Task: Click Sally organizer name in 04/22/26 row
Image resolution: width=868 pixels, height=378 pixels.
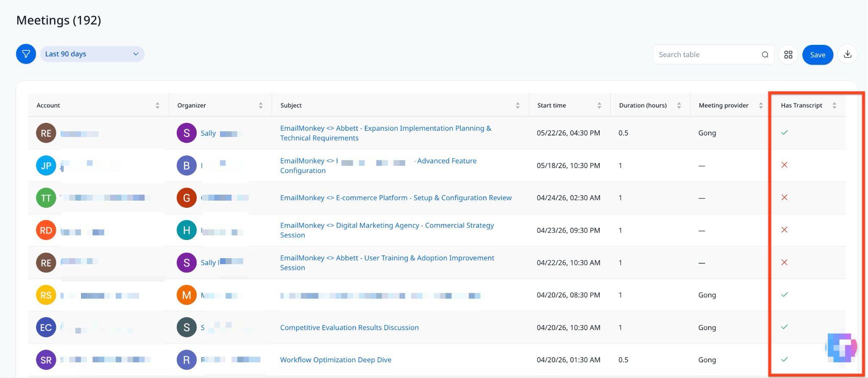Action: click(208, 263)
